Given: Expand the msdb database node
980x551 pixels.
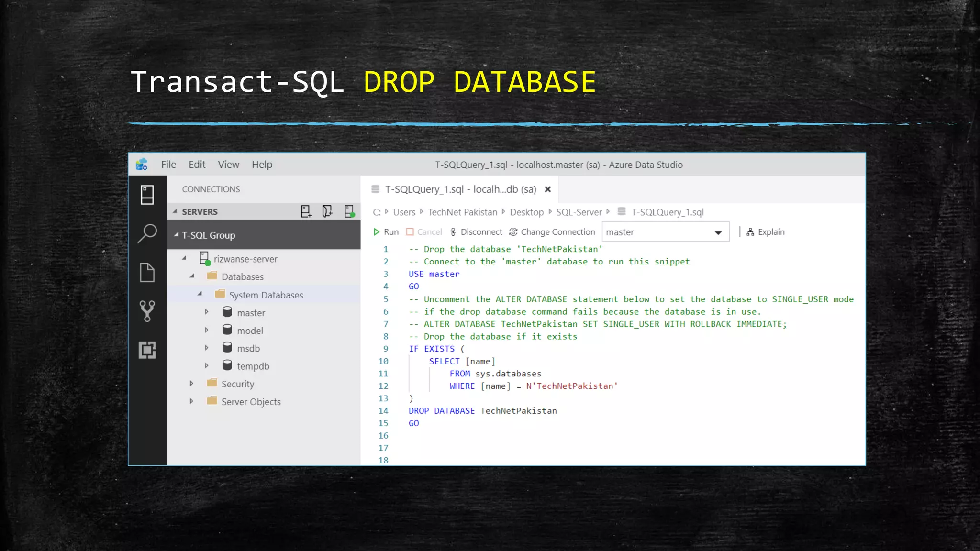Looking at the screenshot, I should click(x=207, y=348).
